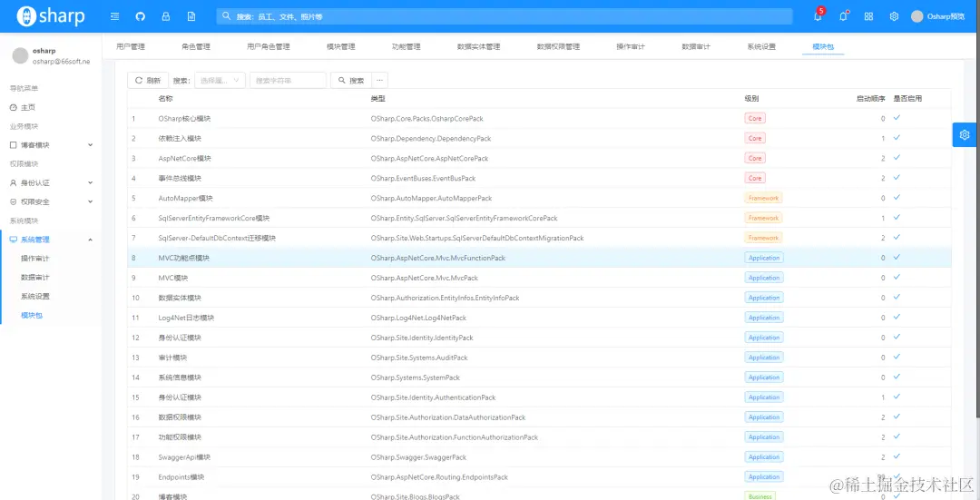Switch to the 数据实体管理 tab
This screenshot has width=980, height=500.
pos(478,47)
